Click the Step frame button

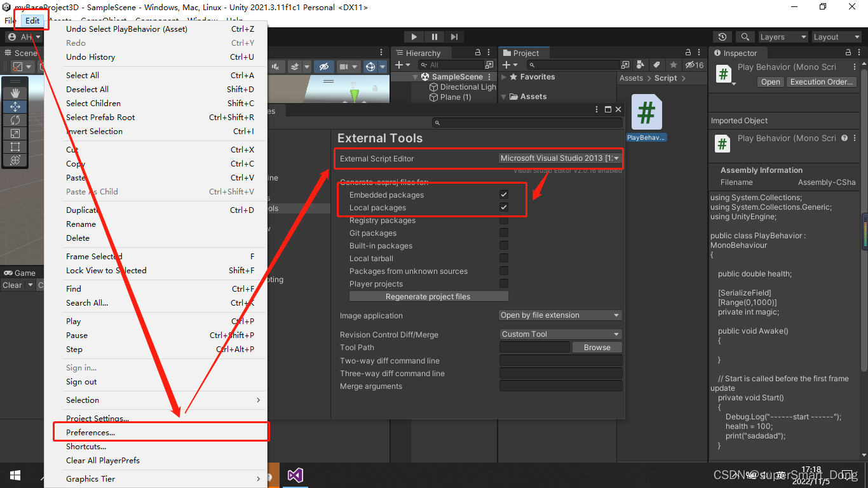(454, 37)
